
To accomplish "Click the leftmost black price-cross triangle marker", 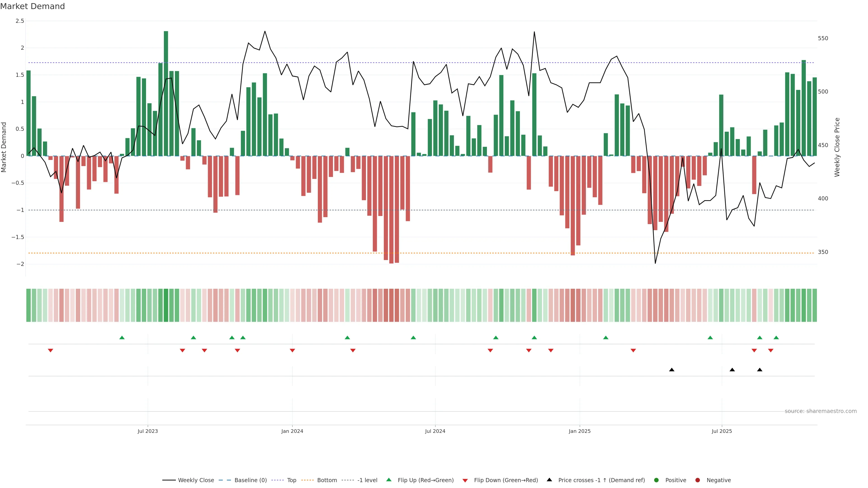I will [672, 370].
